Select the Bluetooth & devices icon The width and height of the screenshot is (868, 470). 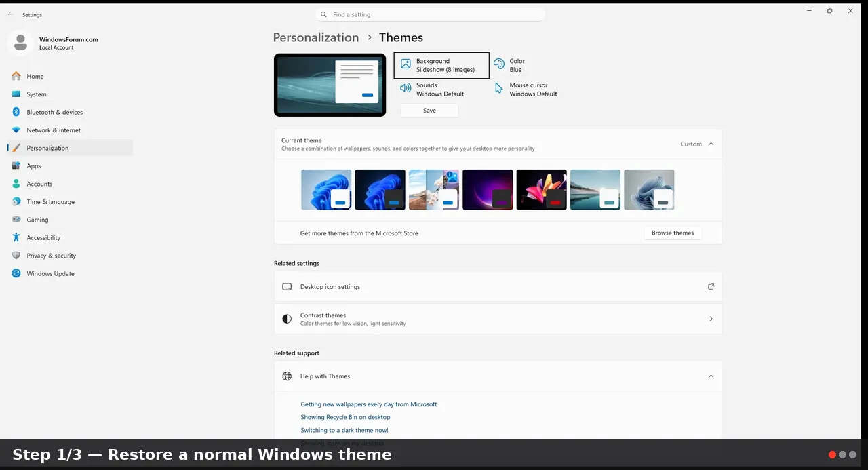click(x=16, y=112)
